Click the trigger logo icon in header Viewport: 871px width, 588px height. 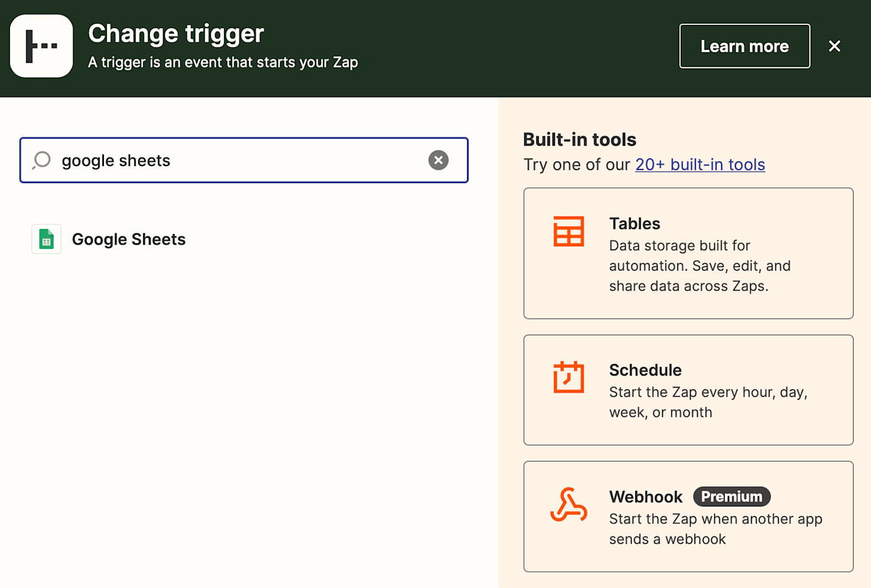coord(42,46)
